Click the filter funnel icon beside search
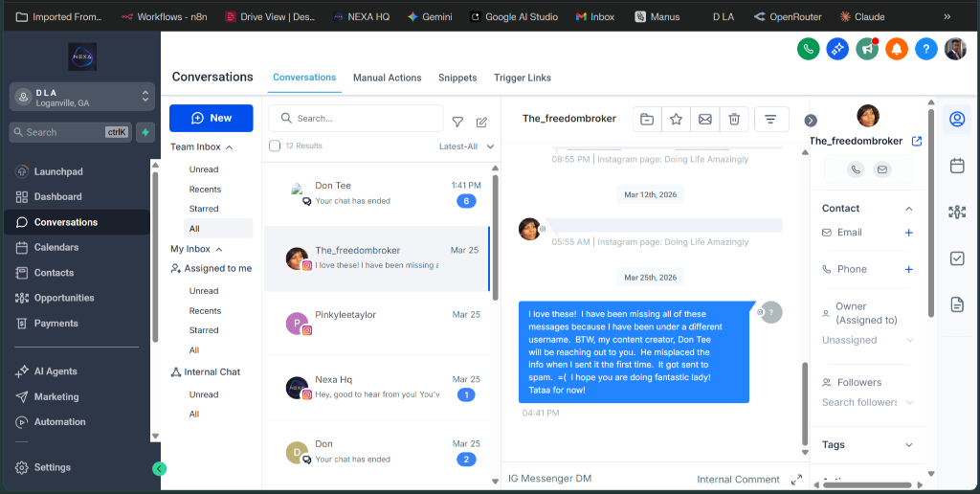Viewport: 980px width, 494px height. tap(457, 122)
